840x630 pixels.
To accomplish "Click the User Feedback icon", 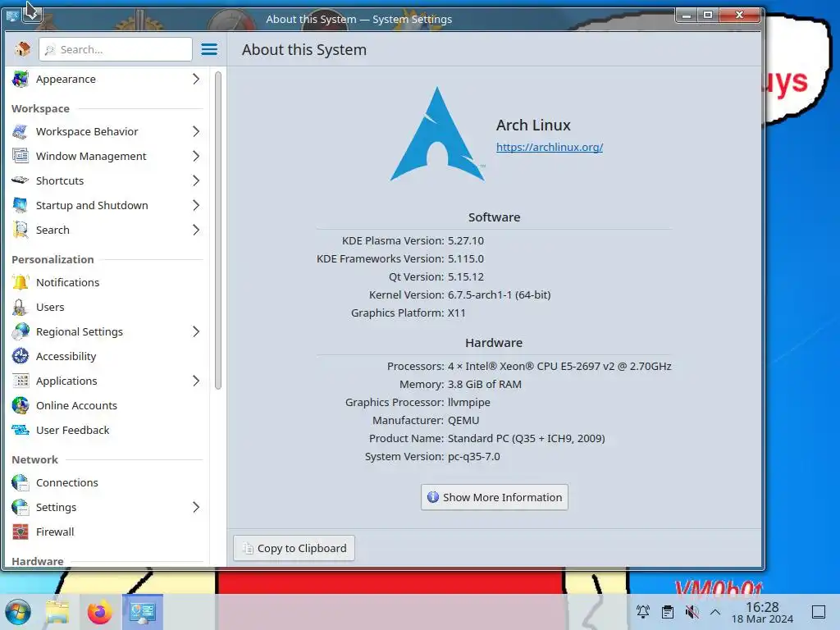I will click(21, 430).
